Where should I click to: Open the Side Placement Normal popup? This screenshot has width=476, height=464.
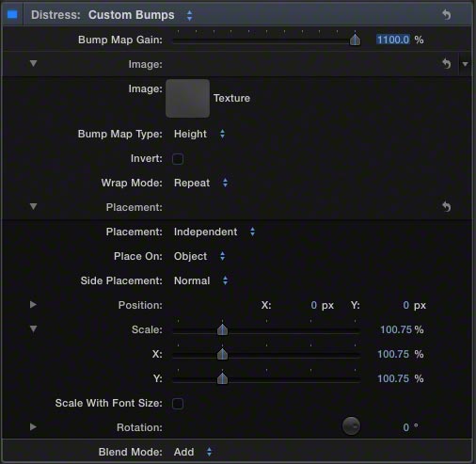(200, 280)
